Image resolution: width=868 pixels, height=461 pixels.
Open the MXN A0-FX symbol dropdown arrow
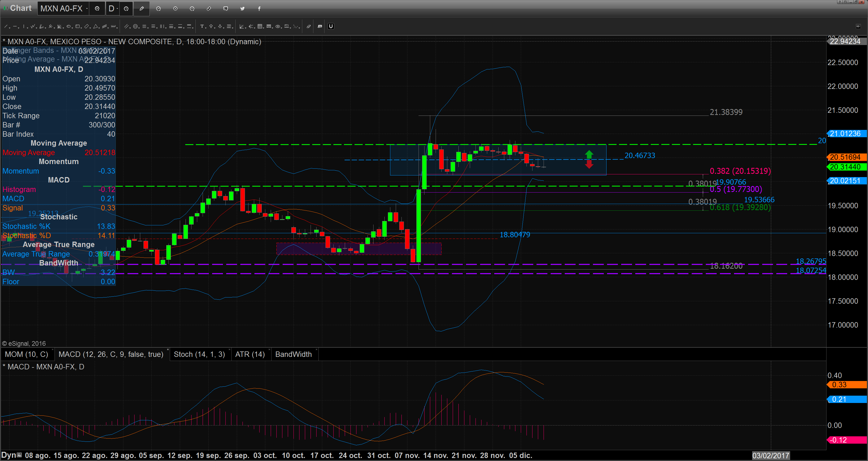pos(87,8)
